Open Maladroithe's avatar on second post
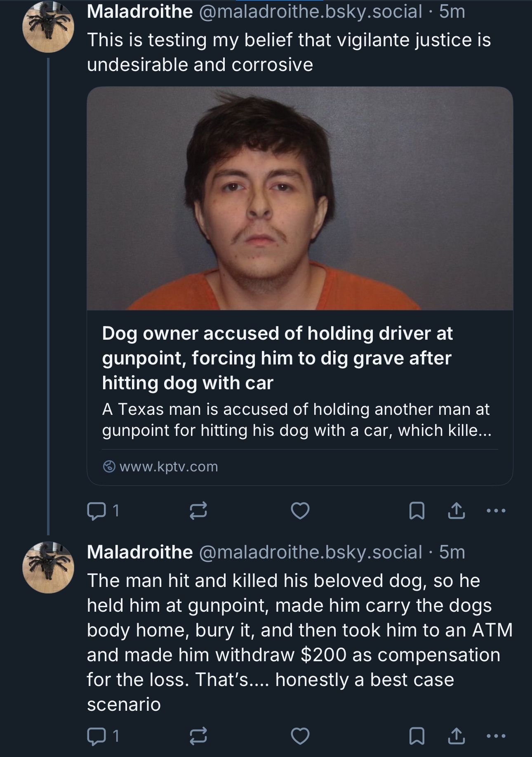 48,567
